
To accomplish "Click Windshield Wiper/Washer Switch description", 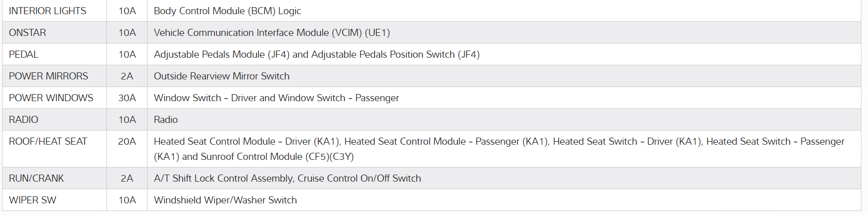I will [x=225, y=200].
